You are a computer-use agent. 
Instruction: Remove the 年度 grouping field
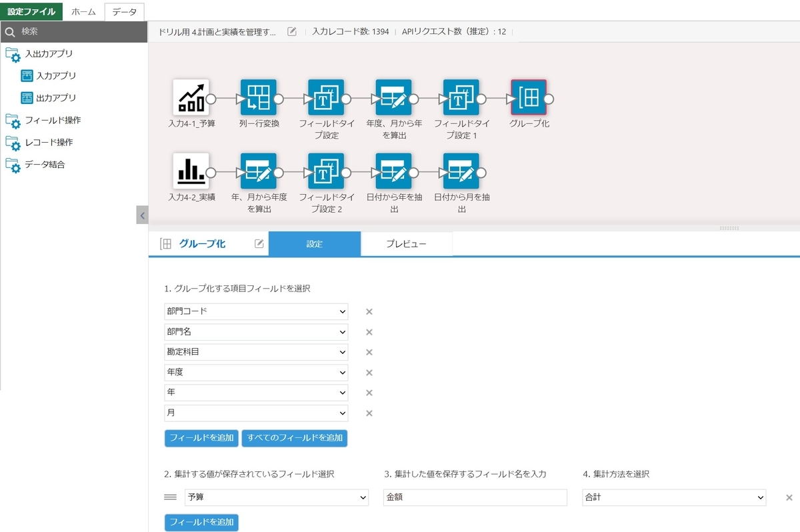pyautogui.click(x=369, y=373)
